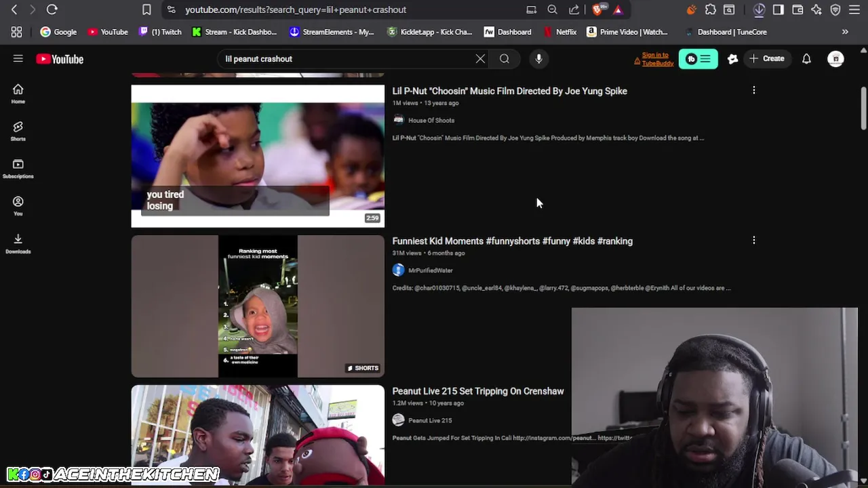
Task: Open the Twitch bookmark
Action: tap(160, 32)
